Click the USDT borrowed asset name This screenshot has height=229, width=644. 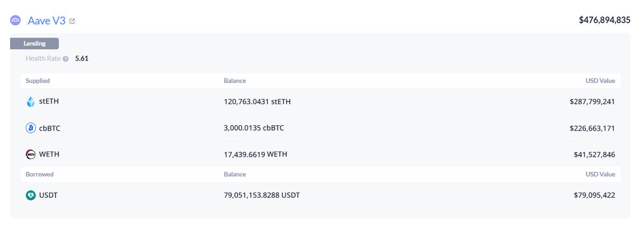point(48,195)
